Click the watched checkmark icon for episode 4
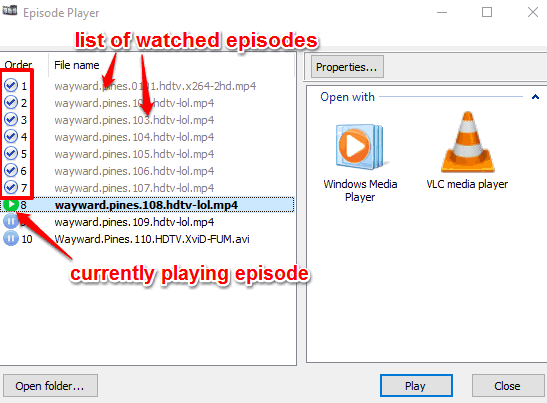The width and height of the screenshot is (547, 403). coord(11,136)
